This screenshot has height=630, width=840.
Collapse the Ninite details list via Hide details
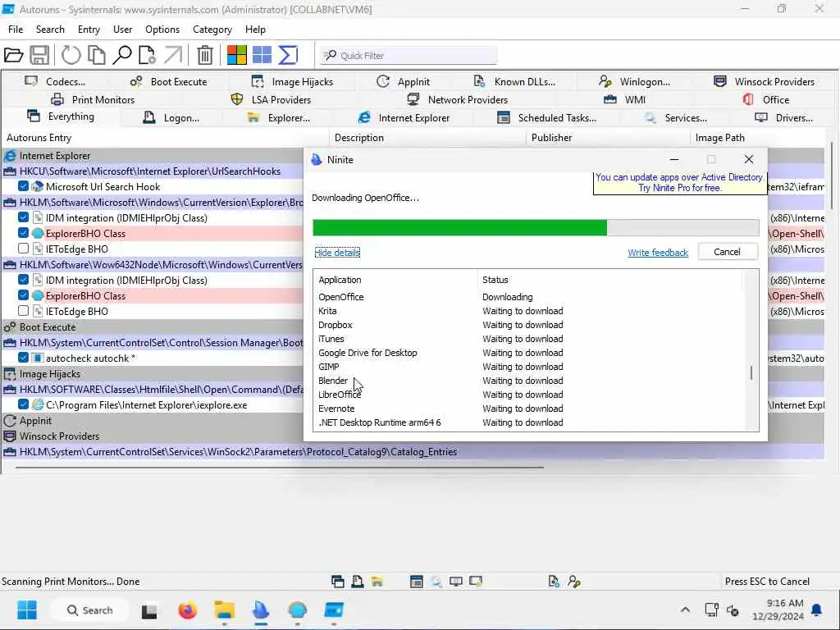tap(337, 253)
